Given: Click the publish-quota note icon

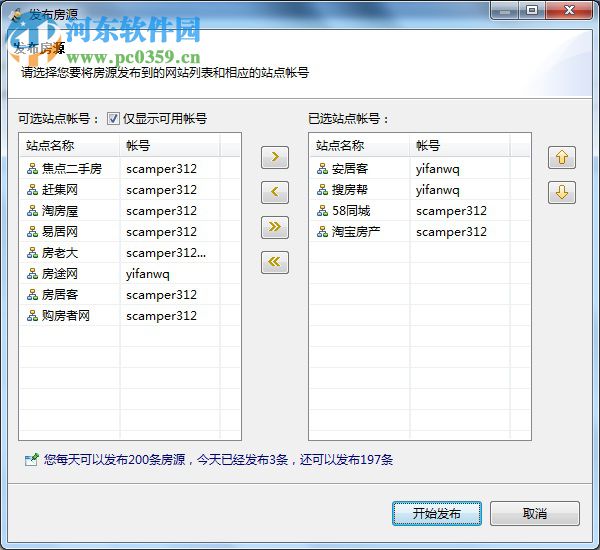Looking at the screenshot, I should [32, 460].
